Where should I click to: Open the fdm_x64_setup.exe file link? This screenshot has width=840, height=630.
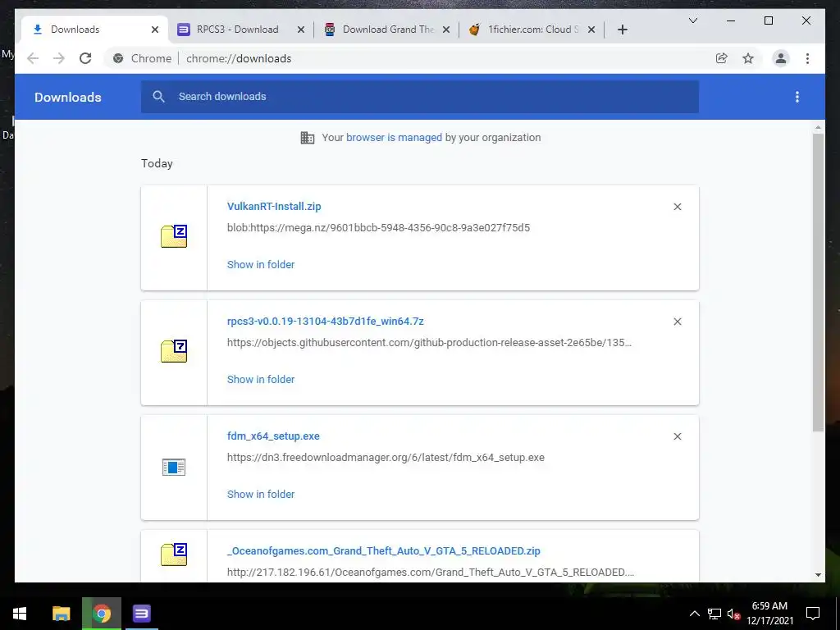click(x=273, y=436)
